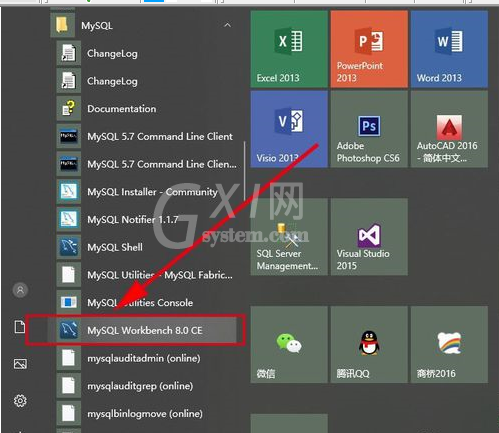Open the Tencent QQ (腾讯QQ) tile
Screen dimensions: 499x433
click(x=369, y=344)
